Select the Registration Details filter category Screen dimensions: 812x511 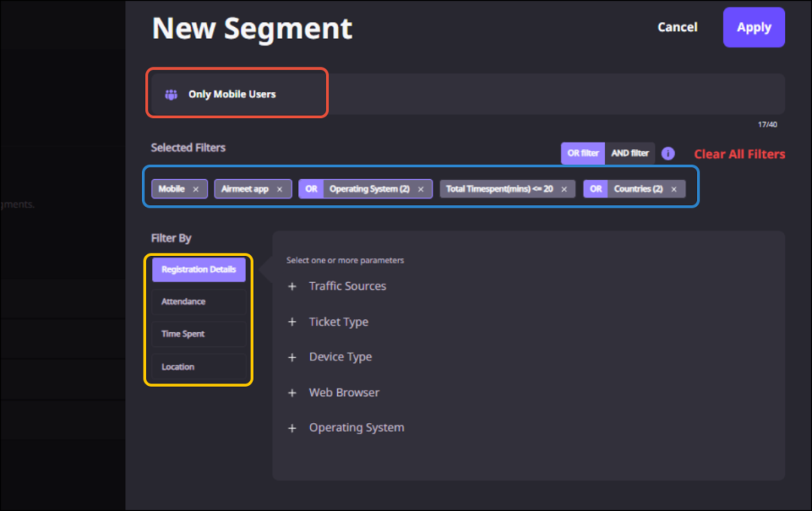coord(198,269)
